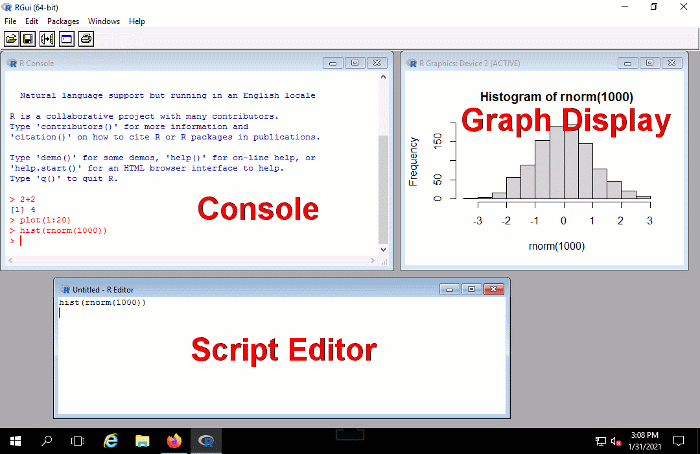Screen dimensions: 700x454
Task: Open the File menu
Action: (x=10, y=21)
